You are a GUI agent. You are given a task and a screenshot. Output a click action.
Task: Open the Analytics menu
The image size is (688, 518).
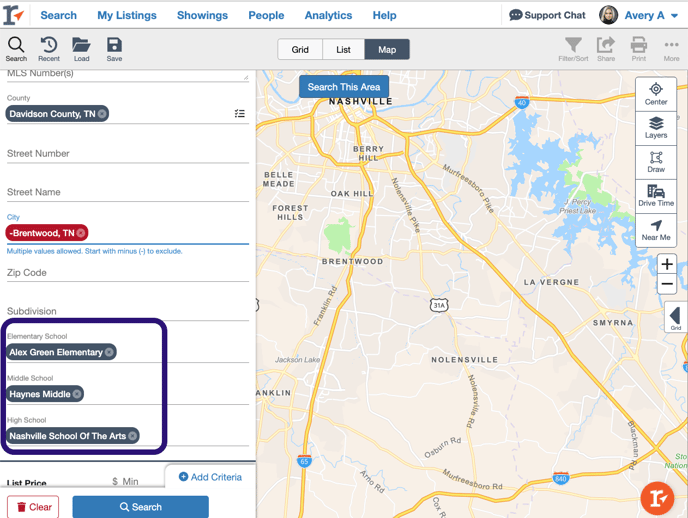[x=328, y=15]
